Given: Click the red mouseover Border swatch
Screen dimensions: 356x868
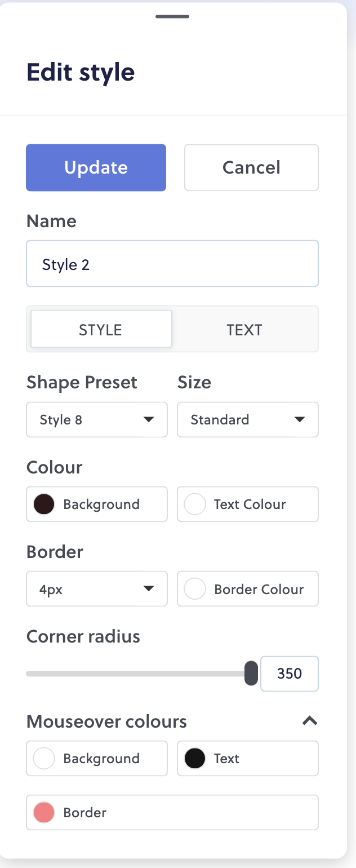Looking at the screenshot, I should point(43,812).
